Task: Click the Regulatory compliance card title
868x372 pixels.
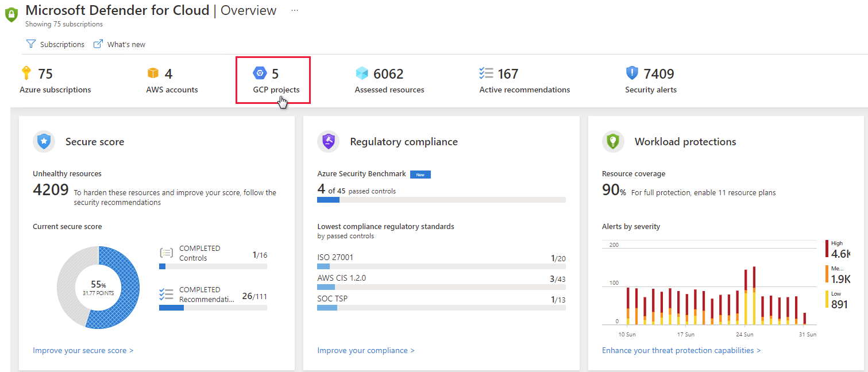Action: pos(404,141)
